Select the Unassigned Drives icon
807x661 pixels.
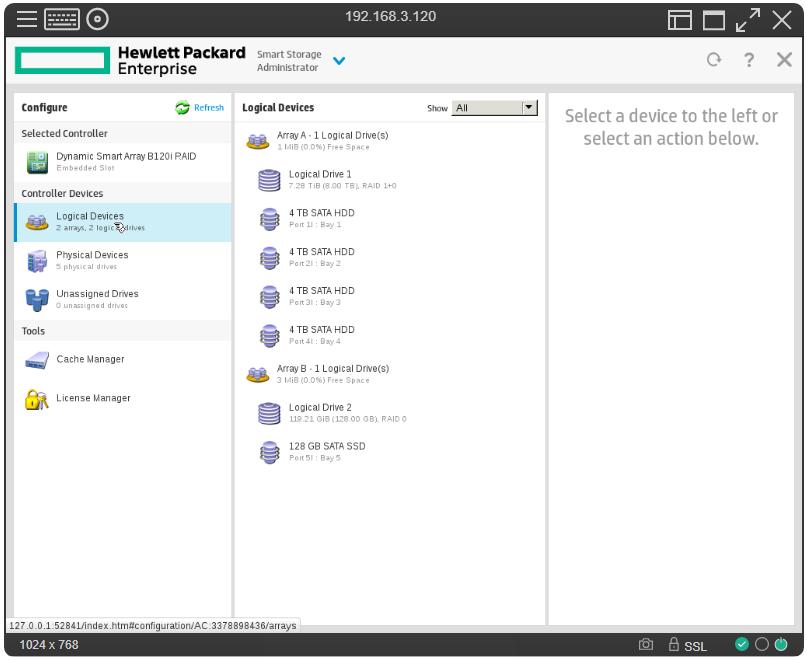pyautogui.click(x=37, y=299)
